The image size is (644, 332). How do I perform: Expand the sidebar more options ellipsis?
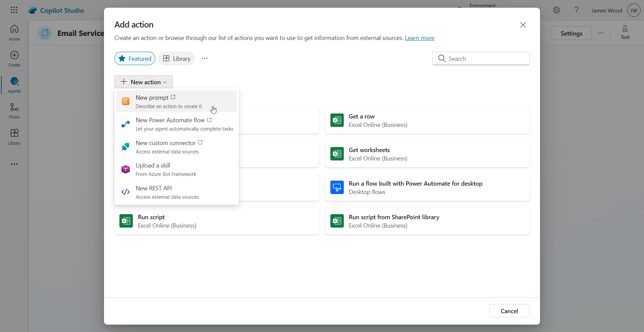point(14,164)
